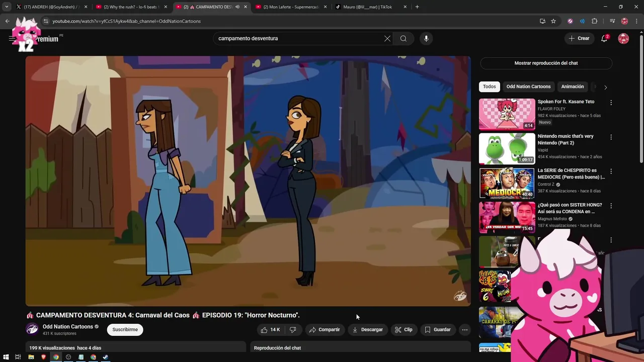Open the YouTube account avatar menu

tap(623, 38)
